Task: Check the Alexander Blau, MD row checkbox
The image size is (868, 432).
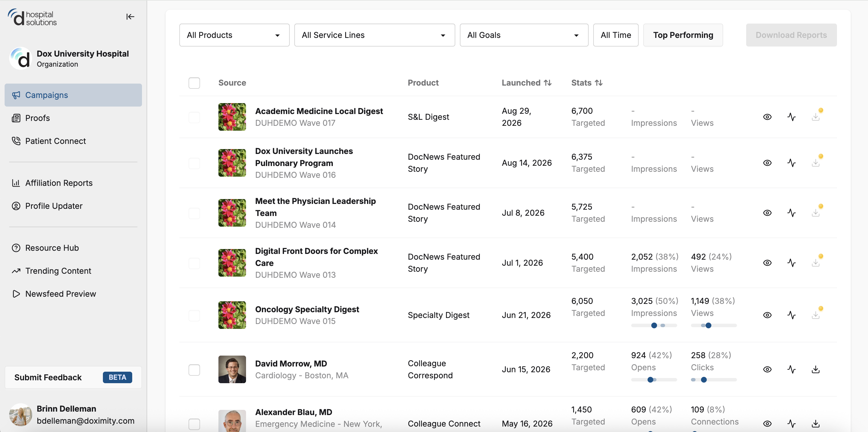Action: [194, 424]
